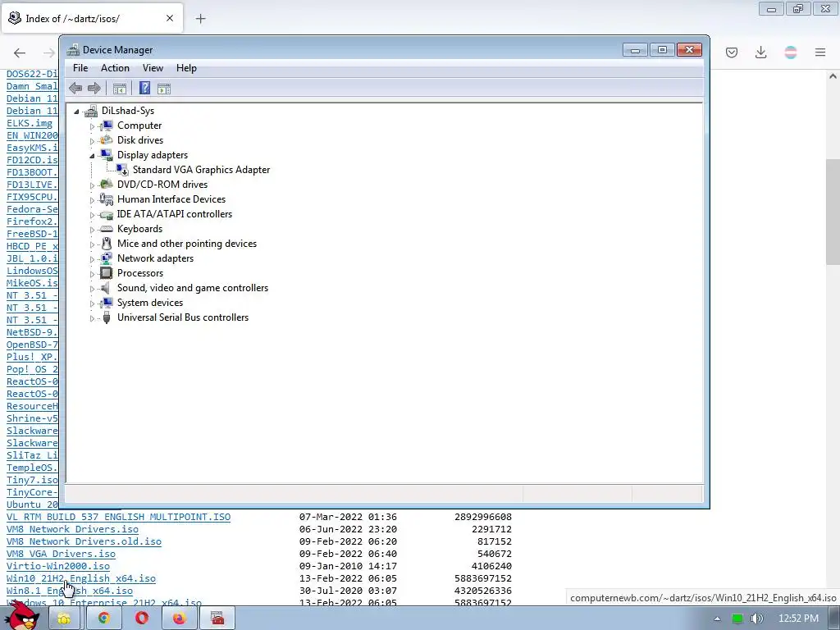Viewport: 840px width, 630px height.
Task: Select the Network adapters icon
Action: click(x=107, y=258)
